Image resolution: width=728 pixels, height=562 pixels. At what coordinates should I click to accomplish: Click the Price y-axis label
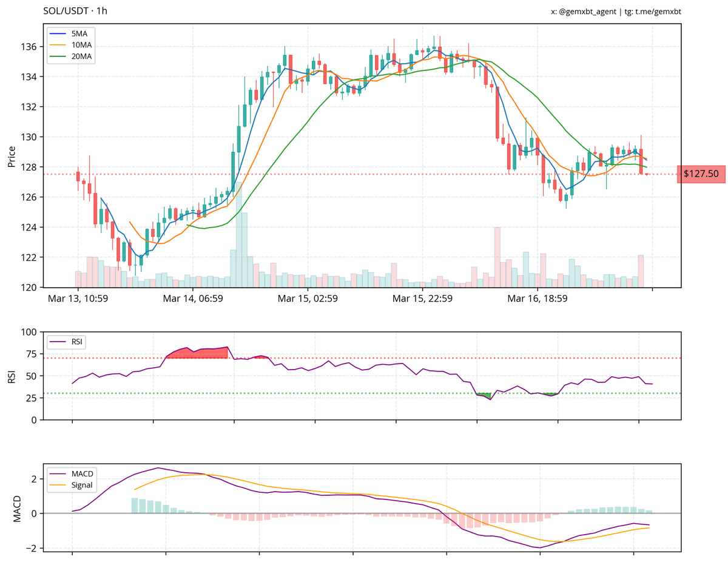(x=12, y=155)
